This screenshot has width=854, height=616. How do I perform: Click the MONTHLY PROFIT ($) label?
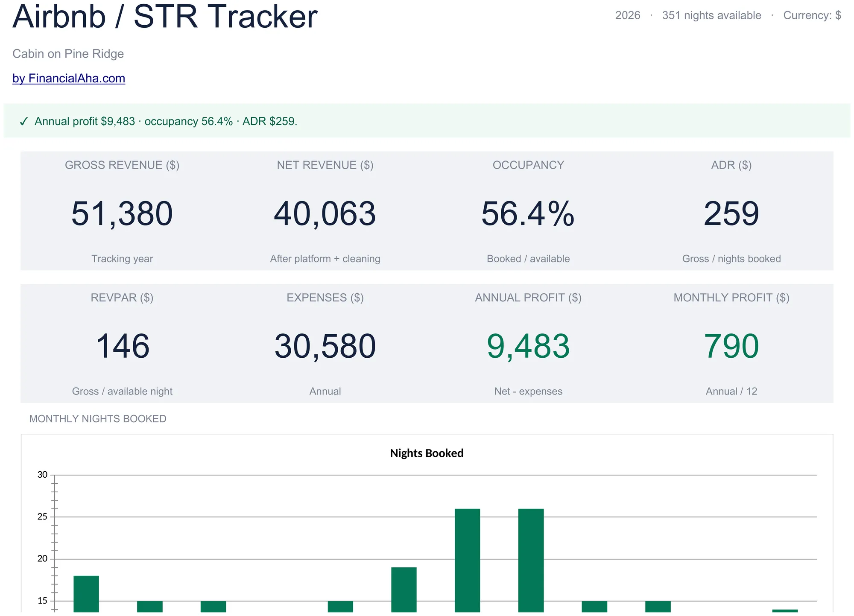click(x=731, y=298)
